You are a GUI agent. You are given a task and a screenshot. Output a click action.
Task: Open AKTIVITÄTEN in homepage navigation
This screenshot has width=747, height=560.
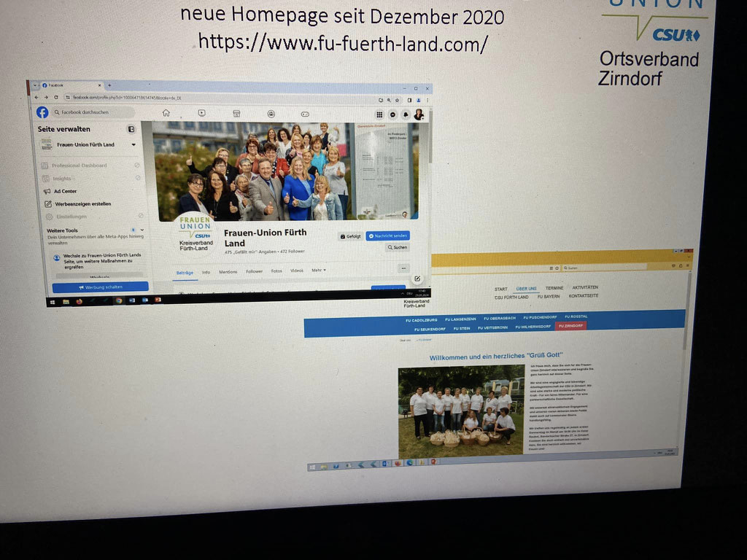point(585,287)
